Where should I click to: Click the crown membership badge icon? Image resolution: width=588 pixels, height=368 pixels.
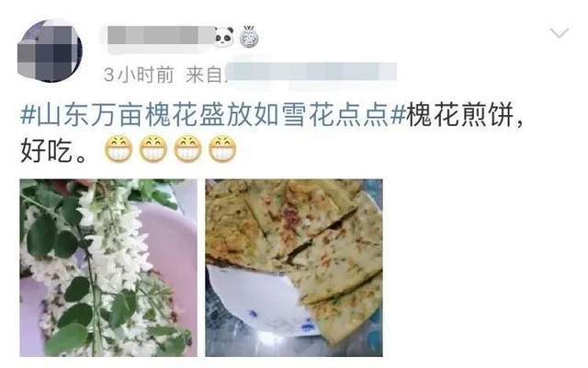pos(249,37)
